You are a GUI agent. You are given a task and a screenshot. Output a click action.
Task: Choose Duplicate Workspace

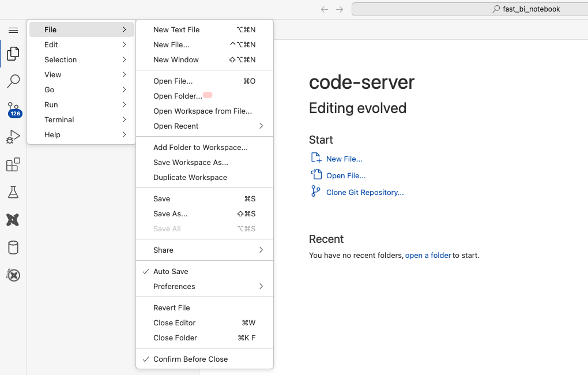205,178
